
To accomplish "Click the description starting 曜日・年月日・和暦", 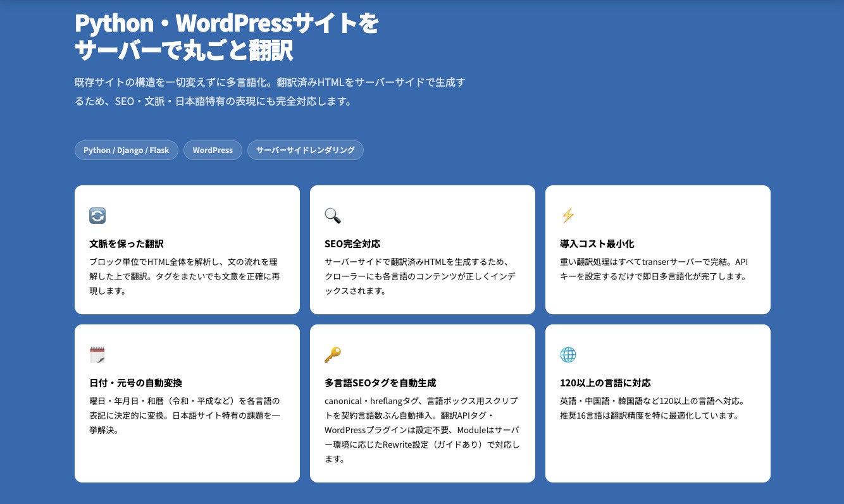I will point(185,415).
